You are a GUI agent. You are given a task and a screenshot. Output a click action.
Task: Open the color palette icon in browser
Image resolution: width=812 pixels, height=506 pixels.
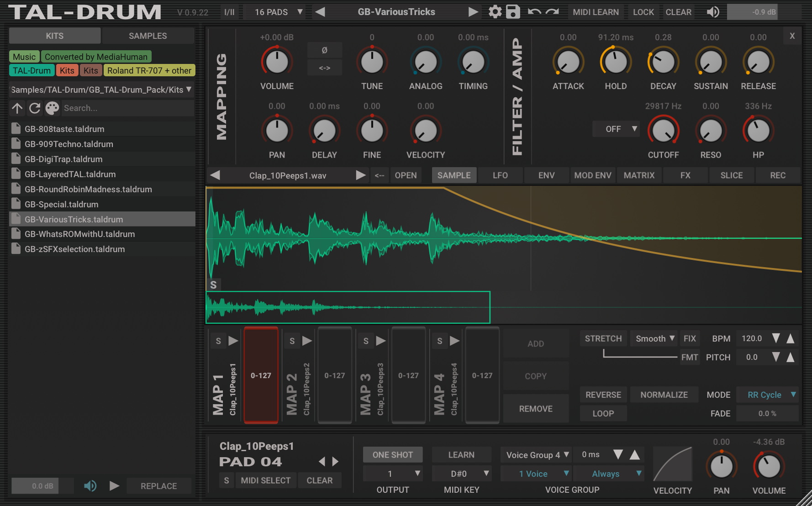pyautogui.click(x=52, y=108)
